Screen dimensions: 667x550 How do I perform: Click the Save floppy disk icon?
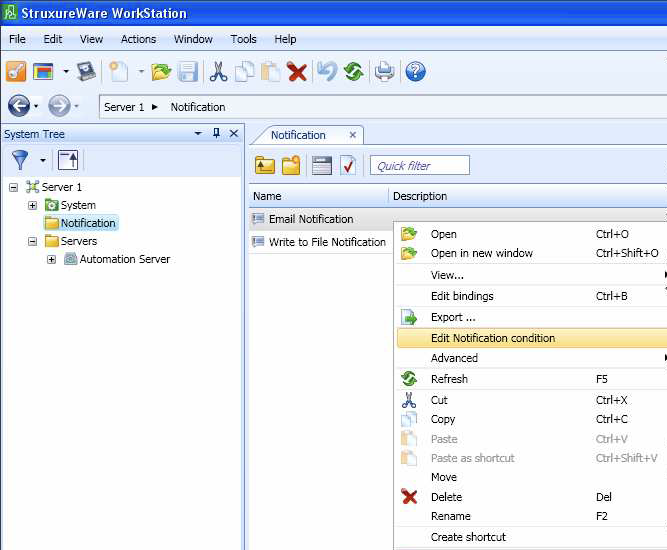click(188, 71)
